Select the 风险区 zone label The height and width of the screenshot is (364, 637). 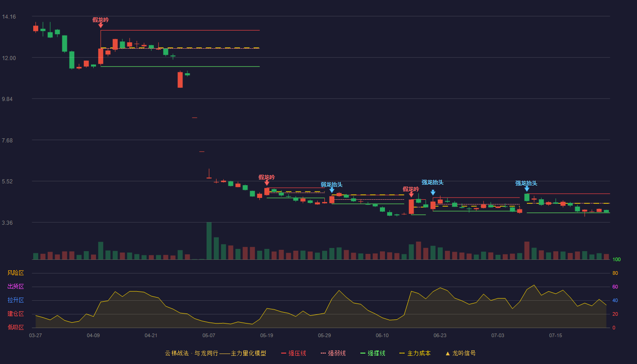15,273
